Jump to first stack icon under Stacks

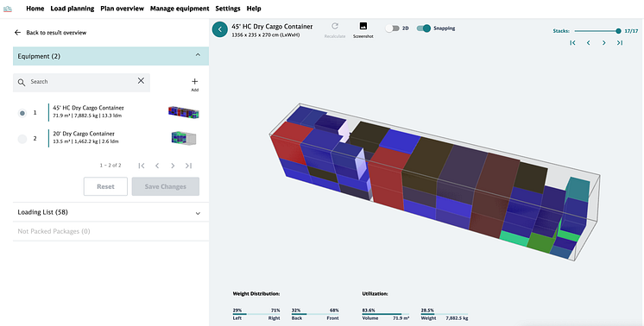(x=572, y=42)
